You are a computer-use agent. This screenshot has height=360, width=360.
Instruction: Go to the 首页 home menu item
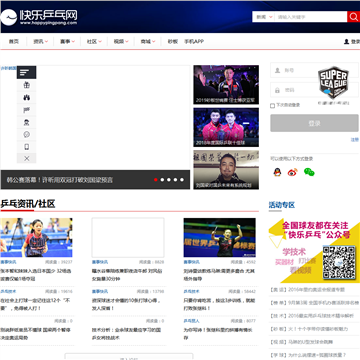click(14, 42)
